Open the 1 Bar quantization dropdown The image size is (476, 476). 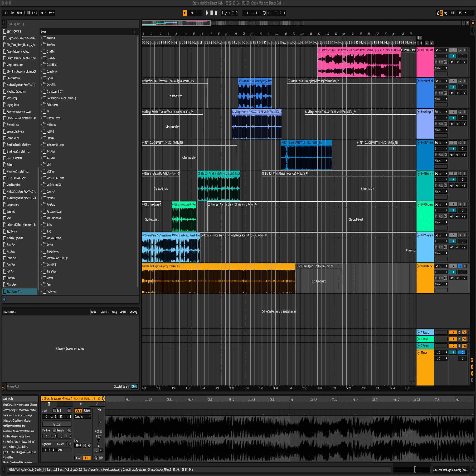50,13
